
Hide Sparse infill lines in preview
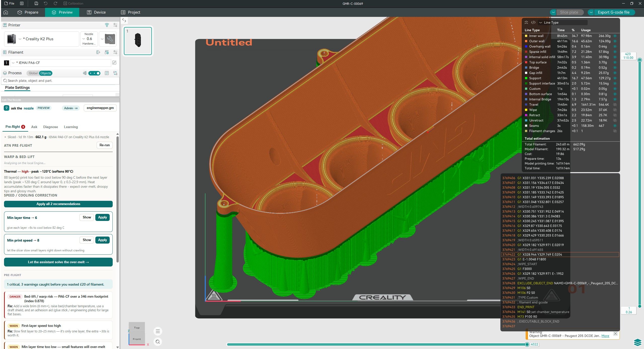pyautogui.click(x=615, y=52)
